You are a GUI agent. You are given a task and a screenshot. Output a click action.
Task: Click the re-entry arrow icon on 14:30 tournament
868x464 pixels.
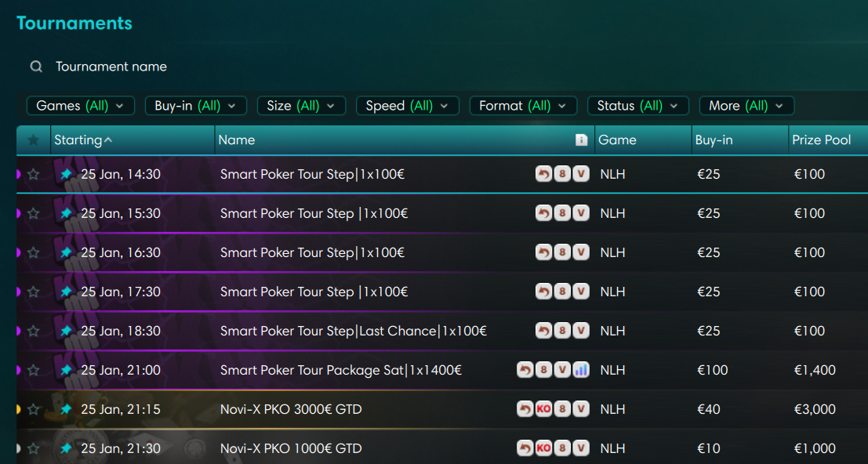click(x=543, y=174)
